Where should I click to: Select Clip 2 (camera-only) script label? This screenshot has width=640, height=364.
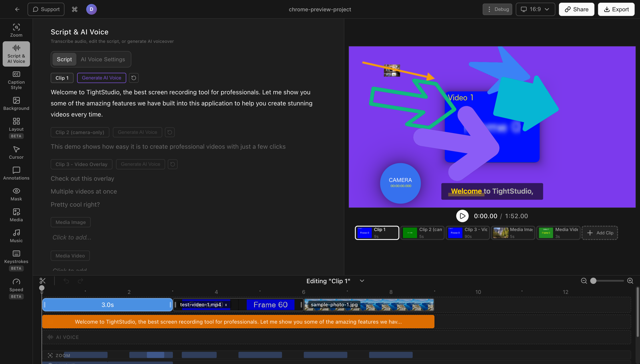(80, 132)
